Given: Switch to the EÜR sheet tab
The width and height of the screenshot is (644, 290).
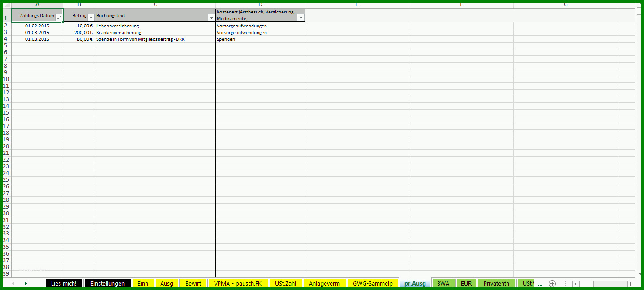Looking at the screenshot, I should point(466,283).
